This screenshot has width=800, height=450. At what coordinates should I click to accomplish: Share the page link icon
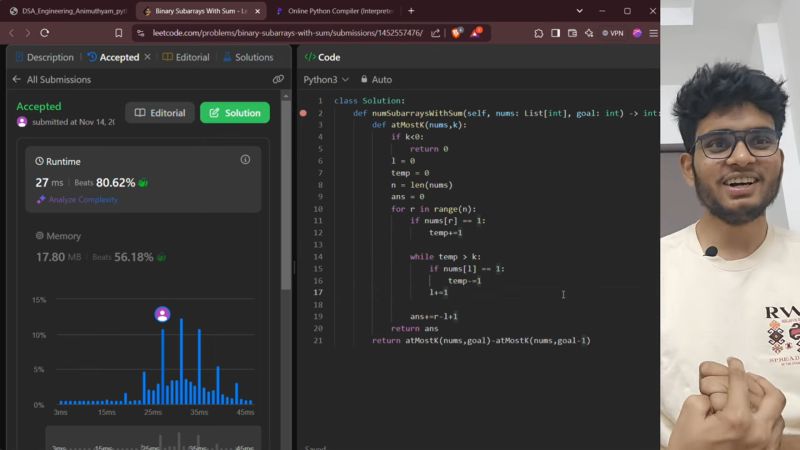[x=435, y=33]
